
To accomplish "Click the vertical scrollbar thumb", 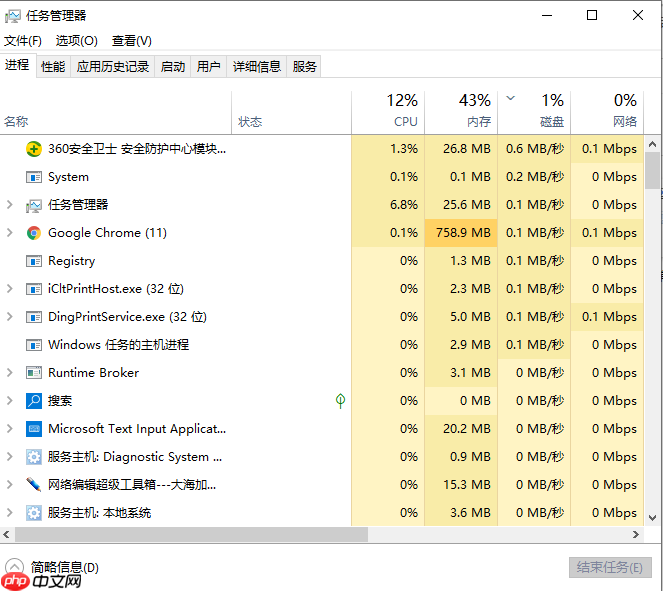I will [x=652, y=171].
